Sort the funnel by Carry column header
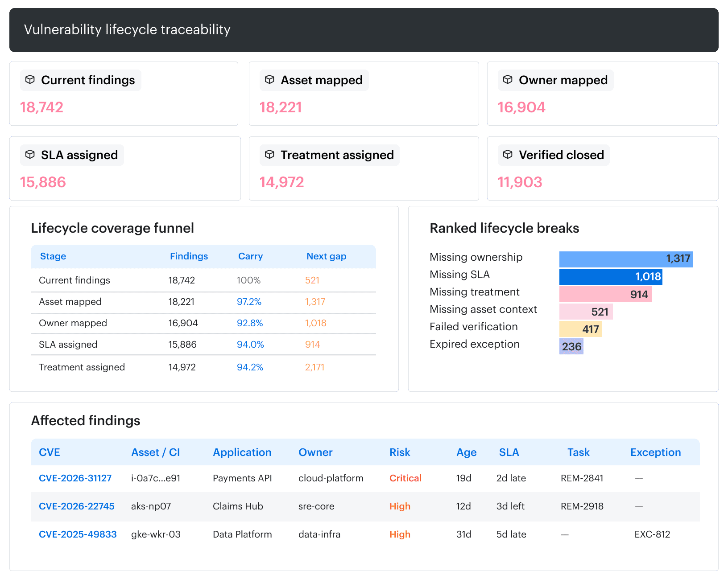 251,256
